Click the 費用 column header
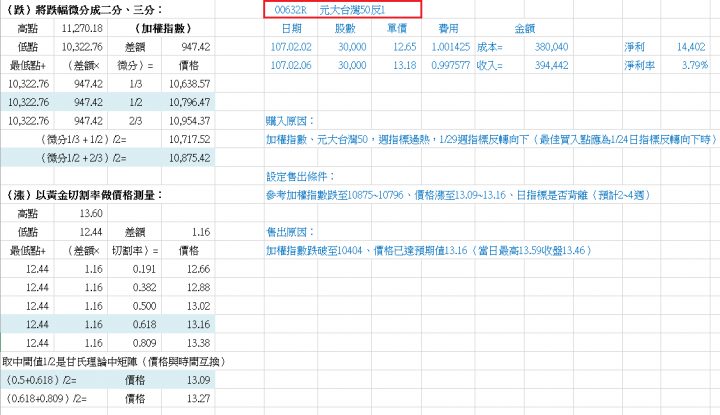This screenshot has width=720, height=415. tap(448, 28)
